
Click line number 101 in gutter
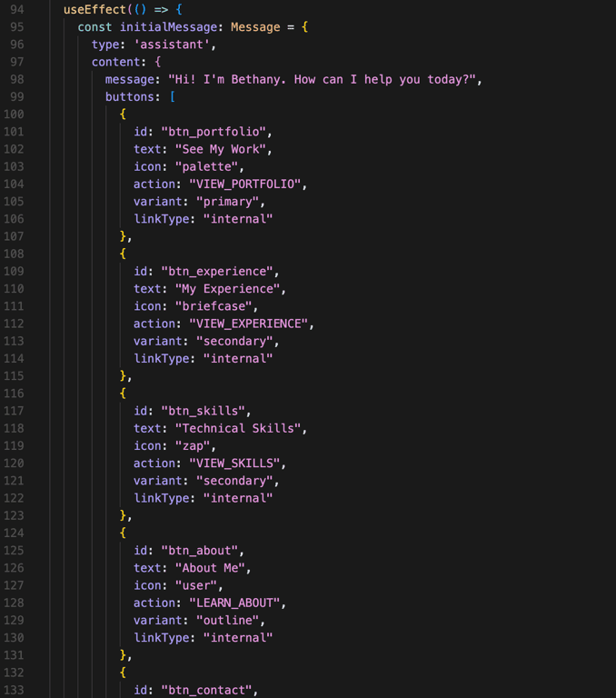[x=14, y=132]
